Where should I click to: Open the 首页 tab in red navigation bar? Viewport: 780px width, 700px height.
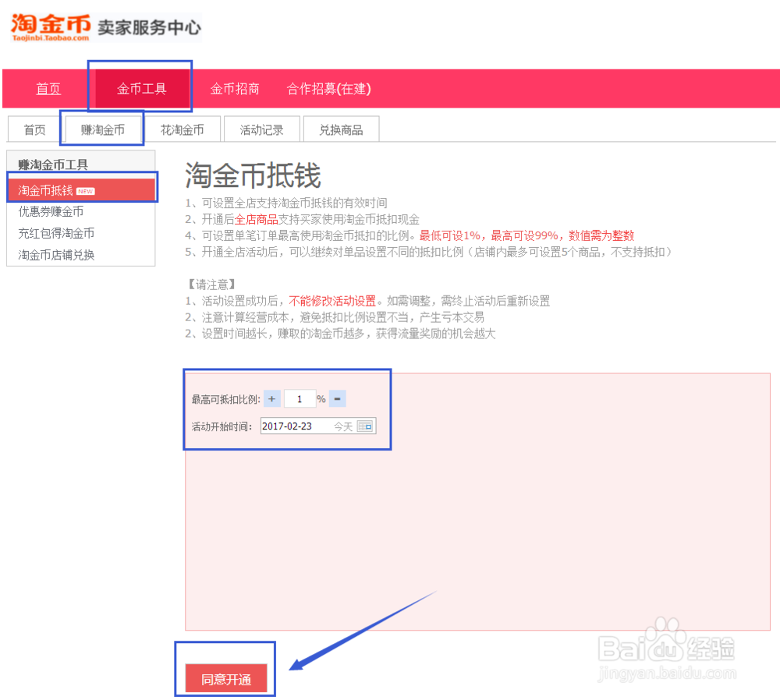(x=48, y=89)
